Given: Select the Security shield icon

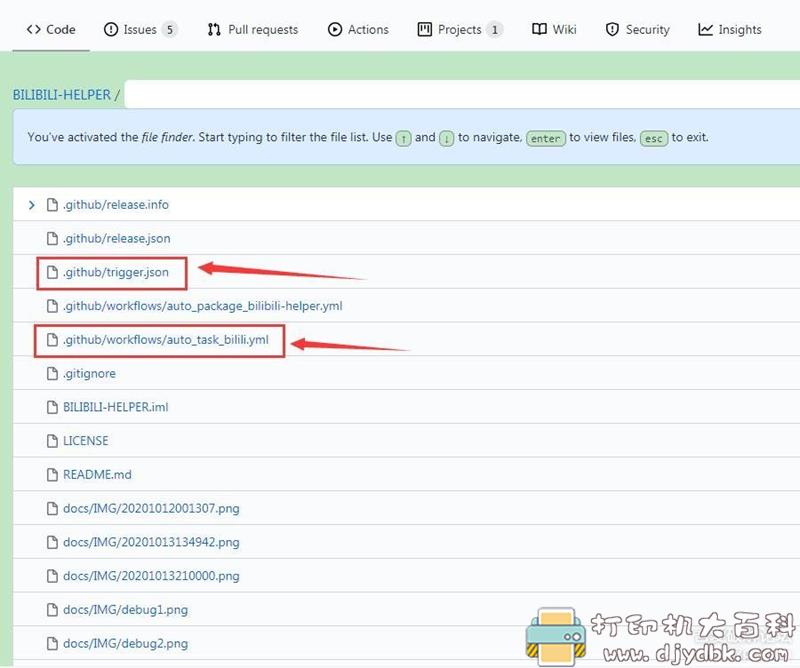Looking at the screenshot, I should [610, 29].
